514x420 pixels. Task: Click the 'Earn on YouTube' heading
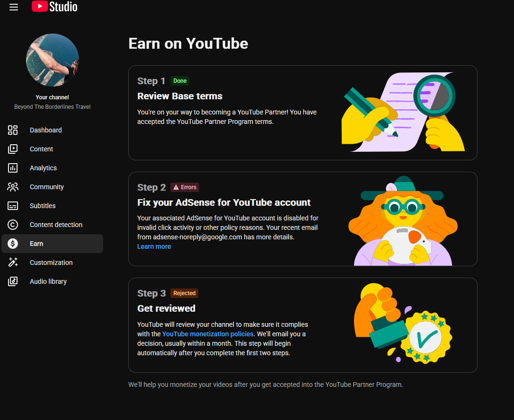point(188,44)
